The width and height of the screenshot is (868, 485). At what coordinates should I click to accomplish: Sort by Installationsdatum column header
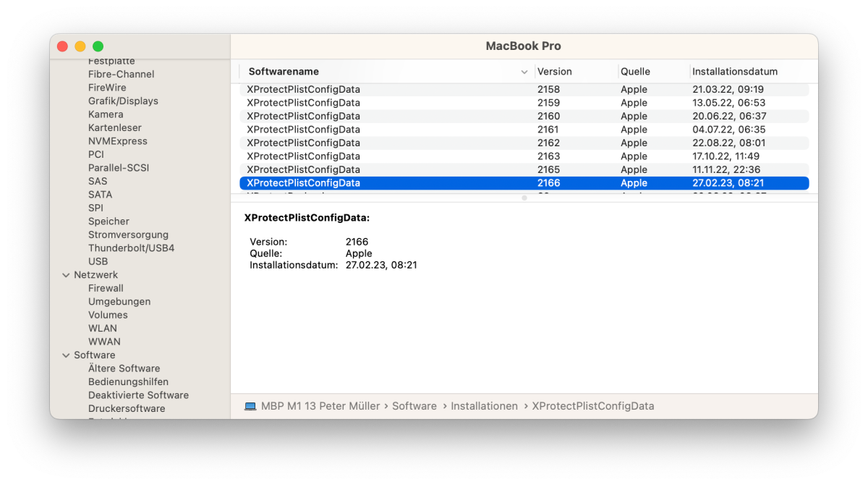[735, 72]
